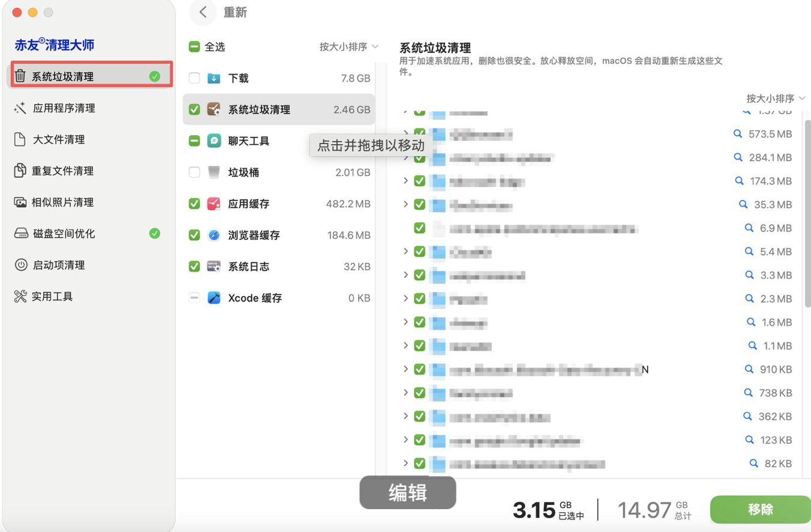Select the 下载 download folder icon
The width and height of the screenshot is (811, 532).
coord(214,78)
